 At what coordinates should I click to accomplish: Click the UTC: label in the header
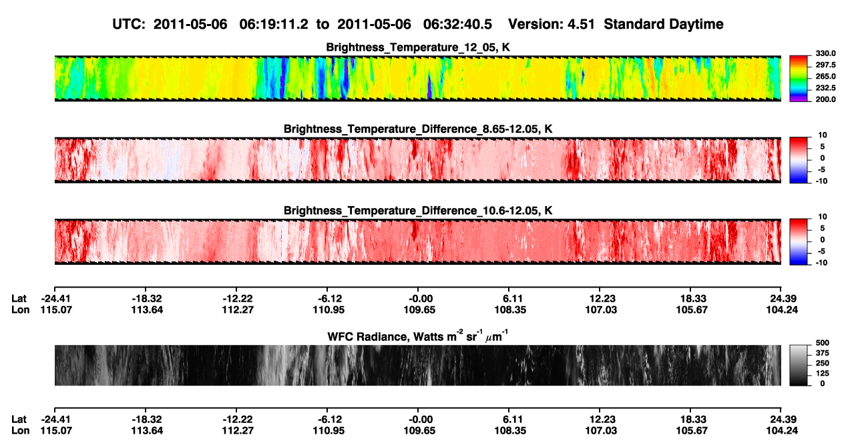click(x=130, y=25)
